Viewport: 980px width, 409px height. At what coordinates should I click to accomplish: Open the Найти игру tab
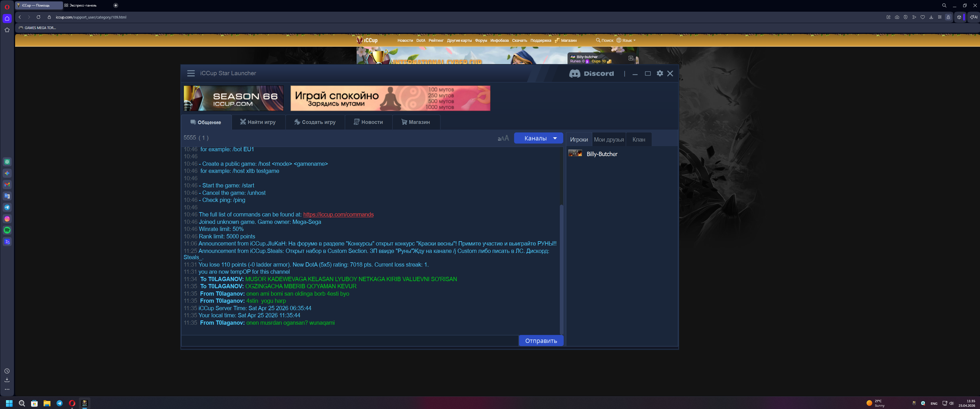point(258,122)
